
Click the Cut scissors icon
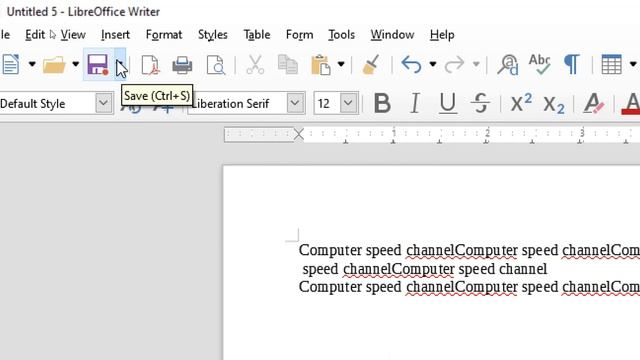pyautogui.click(x=255, y=64)
